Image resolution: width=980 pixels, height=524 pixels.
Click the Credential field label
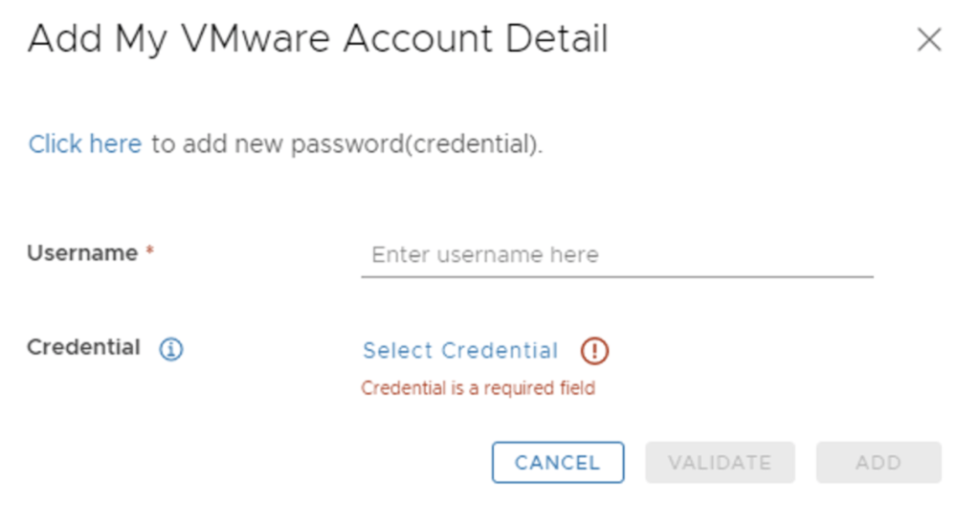click(x=83, y=348)
